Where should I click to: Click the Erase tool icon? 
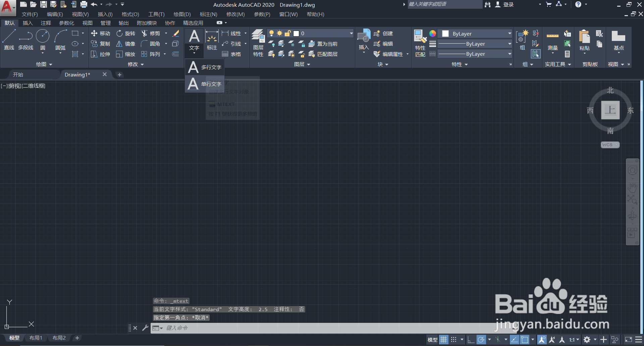(176, 34)
